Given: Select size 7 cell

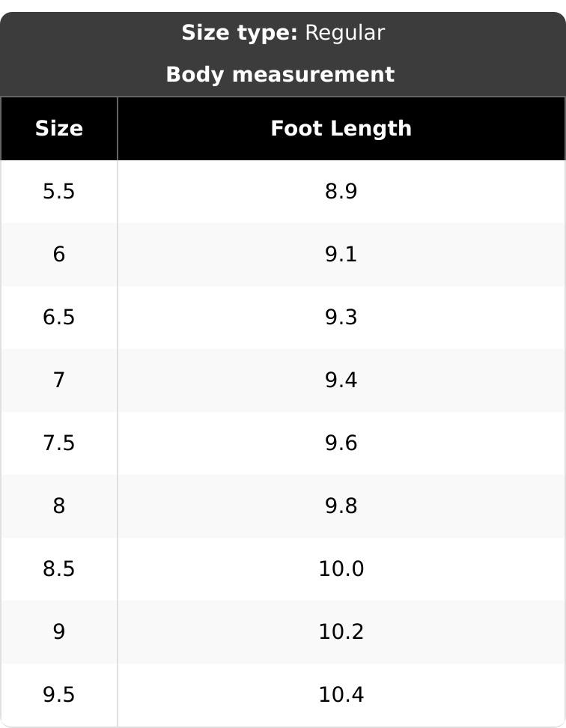Looking at the screenshot, I should (x=59, y=380).
